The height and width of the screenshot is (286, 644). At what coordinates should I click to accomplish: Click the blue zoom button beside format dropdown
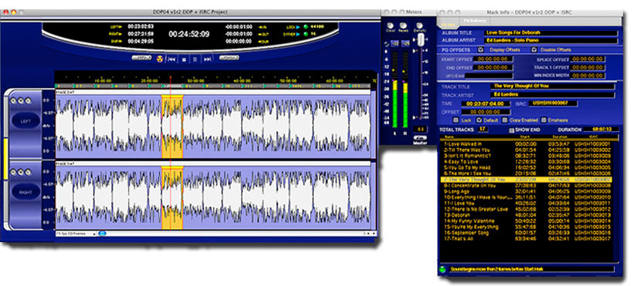point(102,234)
